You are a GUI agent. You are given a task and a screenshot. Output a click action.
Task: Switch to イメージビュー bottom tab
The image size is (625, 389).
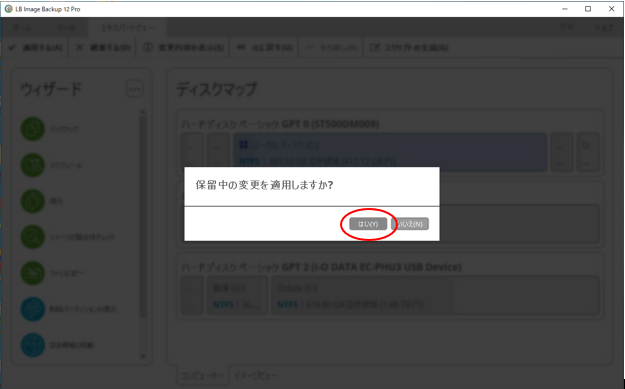tap(256, 375)
